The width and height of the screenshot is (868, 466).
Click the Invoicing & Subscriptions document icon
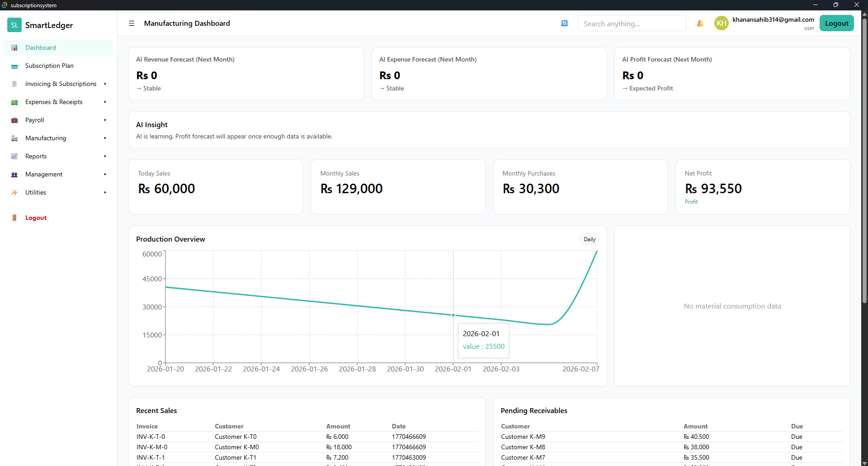click(14, 84)
